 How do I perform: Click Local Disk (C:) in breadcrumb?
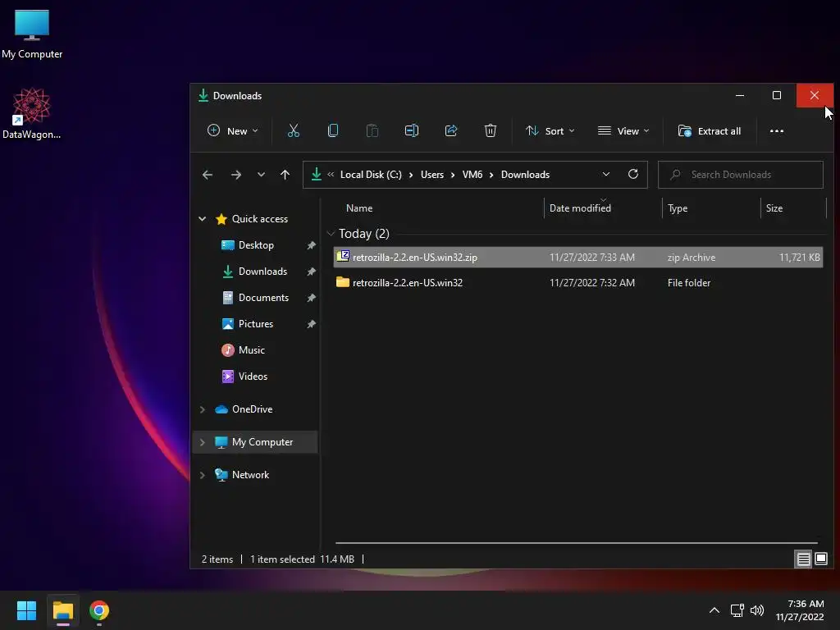tap(371, 175)
